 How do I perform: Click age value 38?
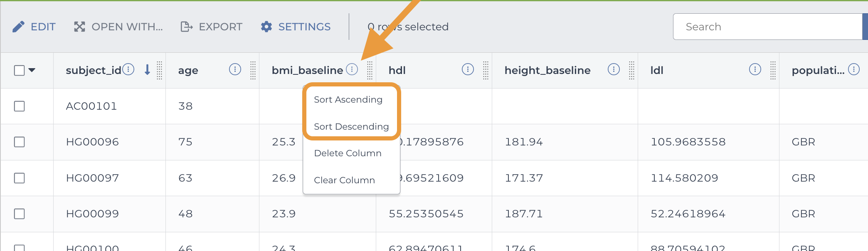185,106
